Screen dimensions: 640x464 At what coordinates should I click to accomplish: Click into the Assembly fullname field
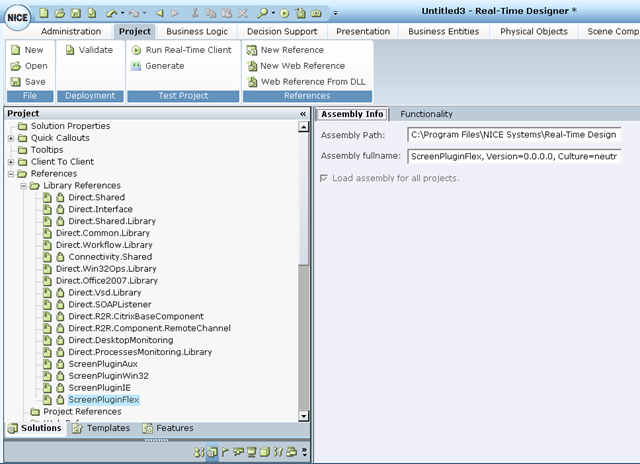(514, 156)
